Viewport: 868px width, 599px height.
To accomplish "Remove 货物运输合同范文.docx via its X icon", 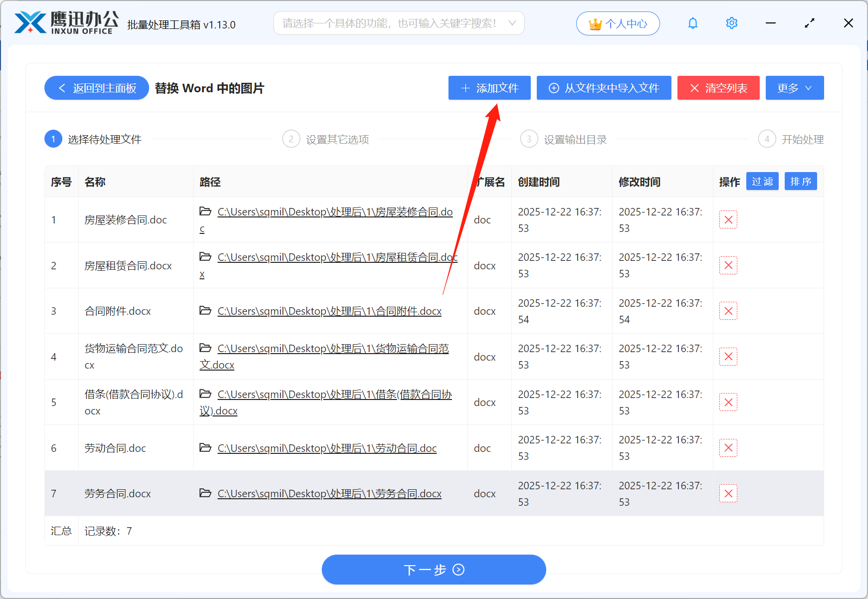I will click(728, 356).
